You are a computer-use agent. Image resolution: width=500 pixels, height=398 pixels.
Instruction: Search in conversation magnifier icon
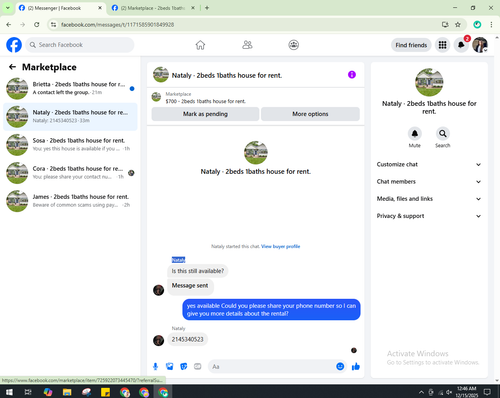[442, 134]
